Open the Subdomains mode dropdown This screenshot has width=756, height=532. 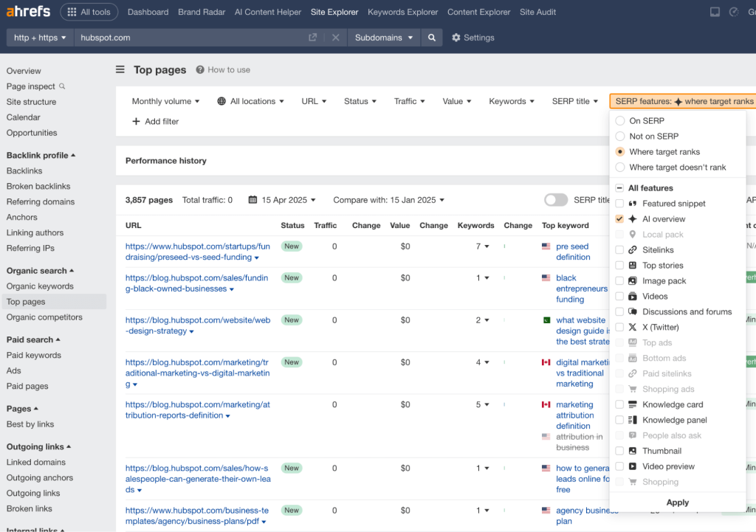click(x=384, y=38)
